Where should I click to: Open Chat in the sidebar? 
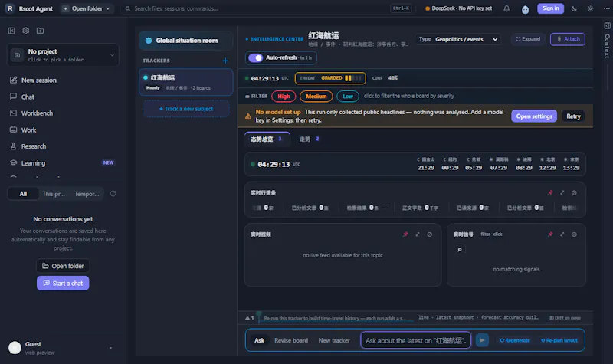pyautogui.click(x=63, y=97)
